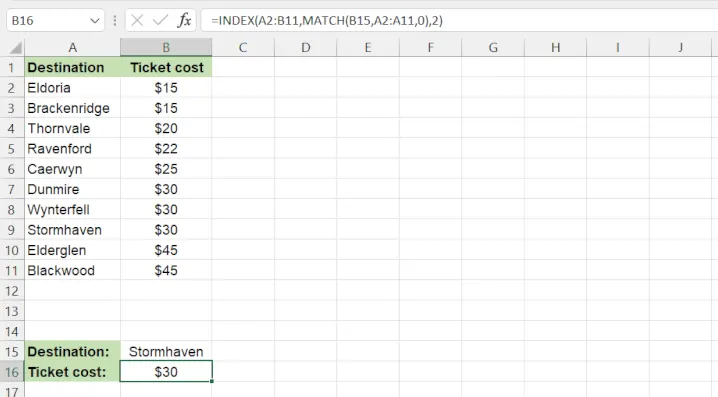Click the Select All corner triangle
The width and height of the screenshot is (718, 397).
pyautogui.click(x=15, y=48)
